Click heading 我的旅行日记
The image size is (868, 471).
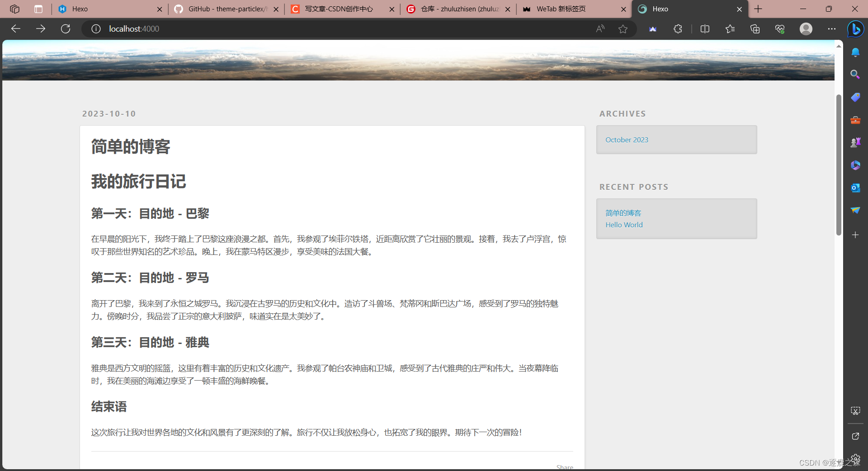138,182
